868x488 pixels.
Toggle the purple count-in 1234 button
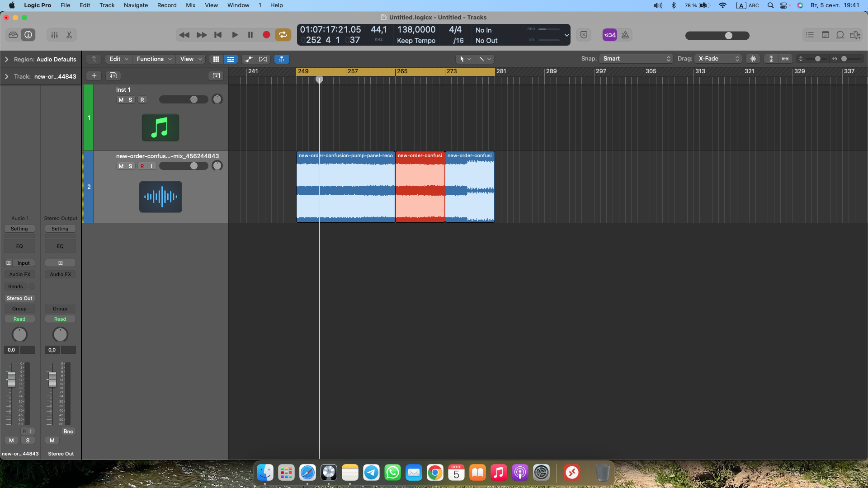pyautogui.click(x=610, y=35)
